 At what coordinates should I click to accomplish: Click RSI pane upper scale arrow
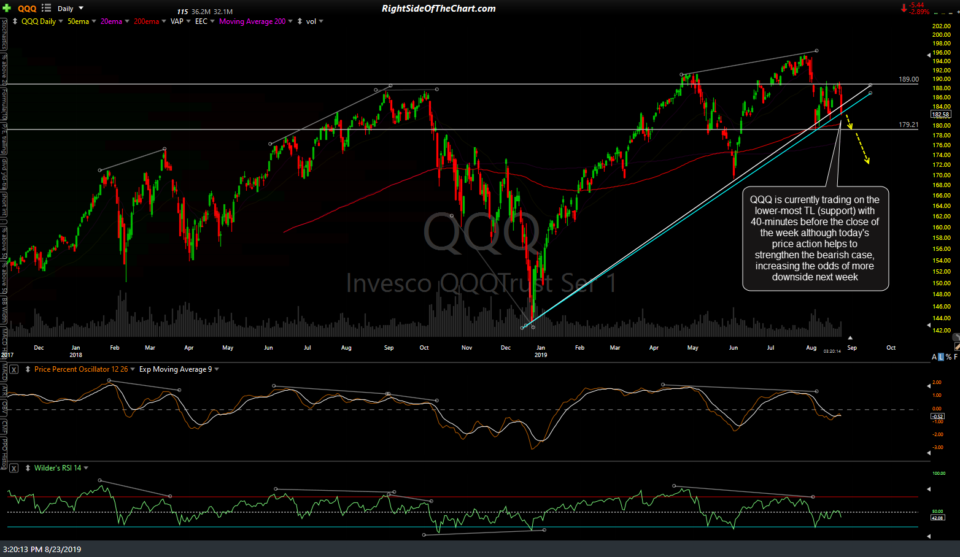929,489
